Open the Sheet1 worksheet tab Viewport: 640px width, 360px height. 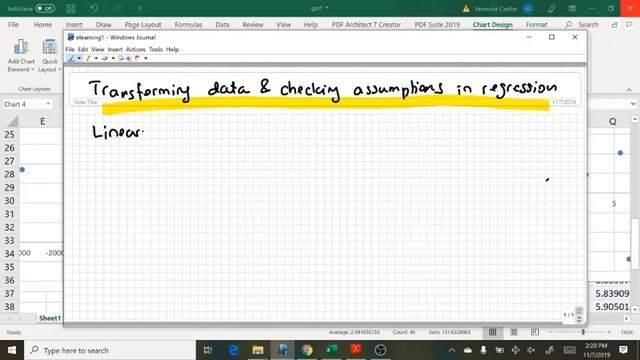click(x=50, y=318)
